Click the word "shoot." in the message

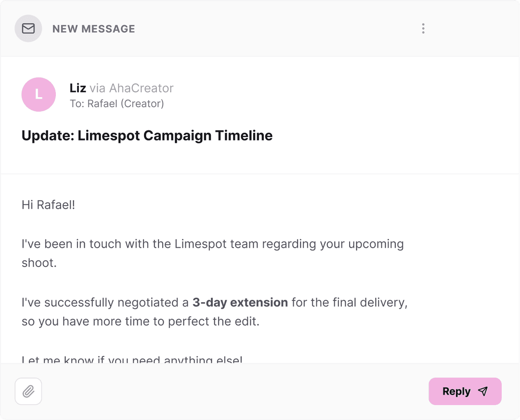click(x=39, y=263)
